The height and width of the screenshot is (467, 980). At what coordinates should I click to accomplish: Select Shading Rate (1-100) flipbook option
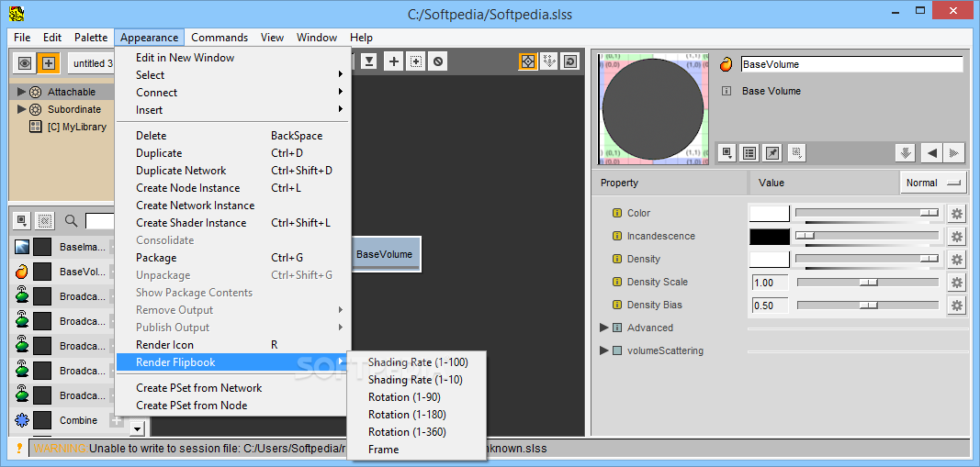pos(418,362)
